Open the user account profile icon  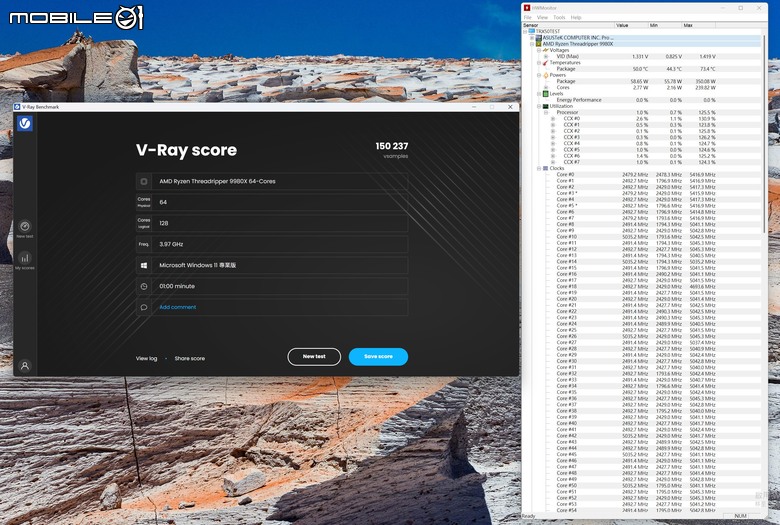tap(25, 366)
